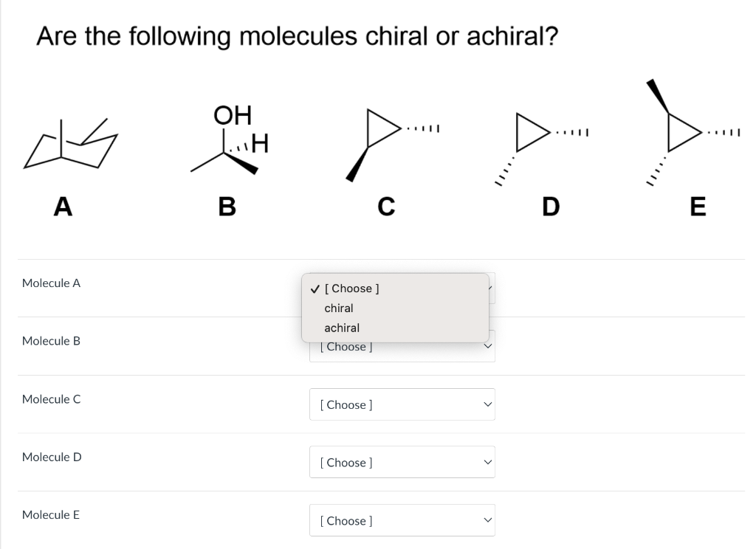Open the Molecule C answer dropdown
This screenshot has height=549, width=756.
(x=402, y=404)
